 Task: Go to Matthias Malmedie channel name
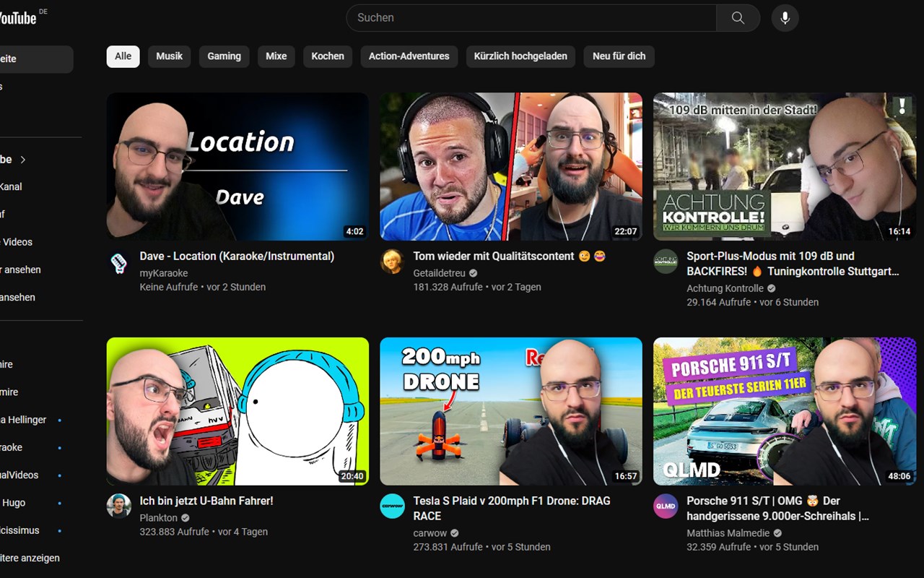click(x=728, y=532)
